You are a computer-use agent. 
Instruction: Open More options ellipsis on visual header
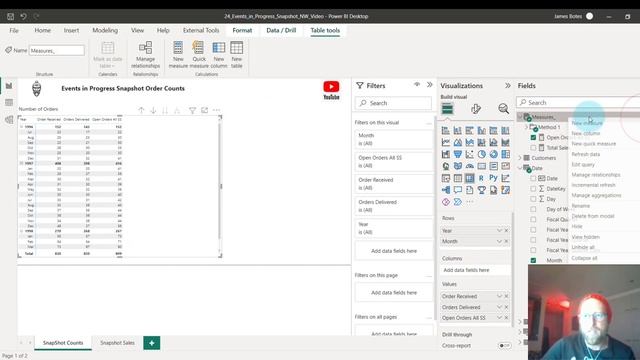click(x=216, y=110)
